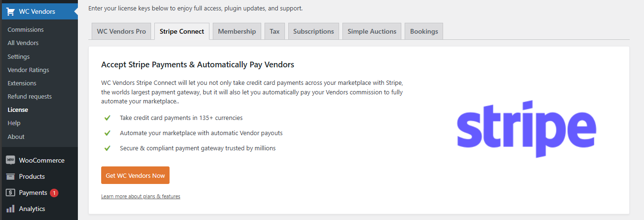Click the large Stripe logo image
The height and width of the screenshot is (220, 644).
pos(526,129)
